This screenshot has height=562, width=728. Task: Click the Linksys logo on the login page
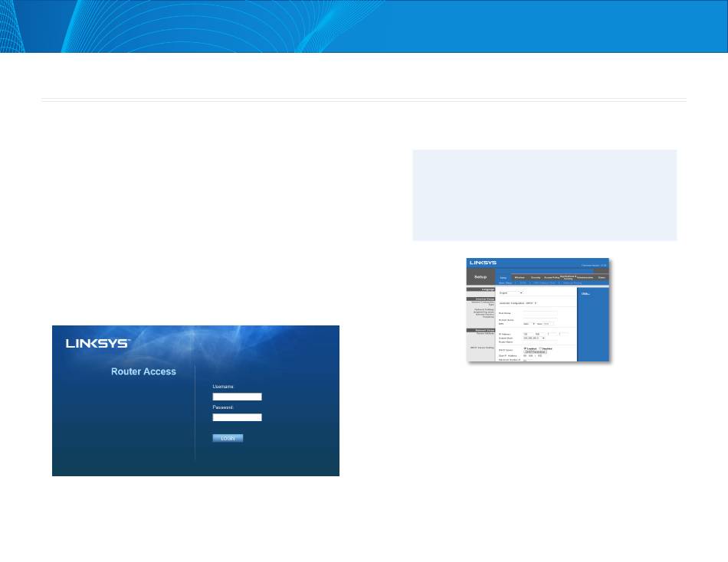point(98,344)
